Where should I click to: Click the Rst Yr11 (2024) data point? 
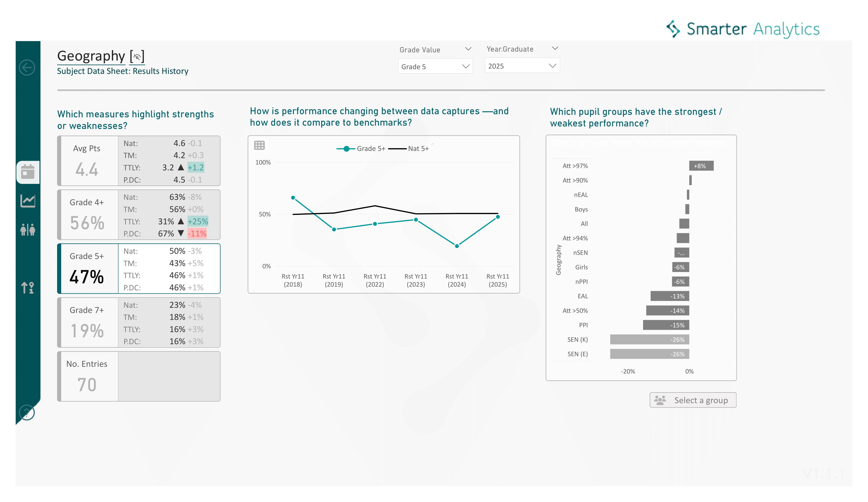click(457, 246)
